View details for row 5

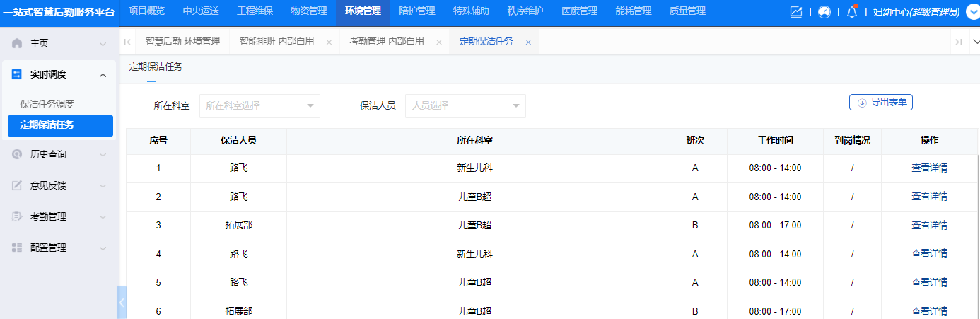pos(929,282)
